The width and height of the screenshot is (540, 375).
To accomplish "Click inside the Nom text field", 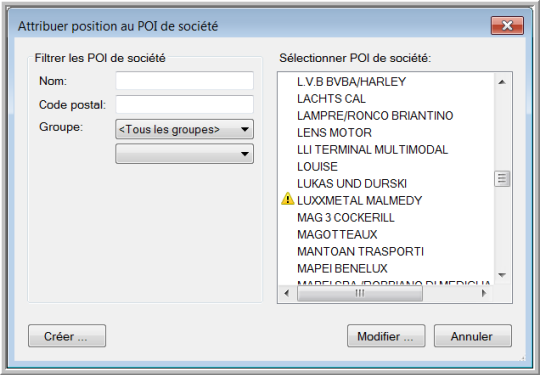I will pyautogui.click(x=185, y=81).
